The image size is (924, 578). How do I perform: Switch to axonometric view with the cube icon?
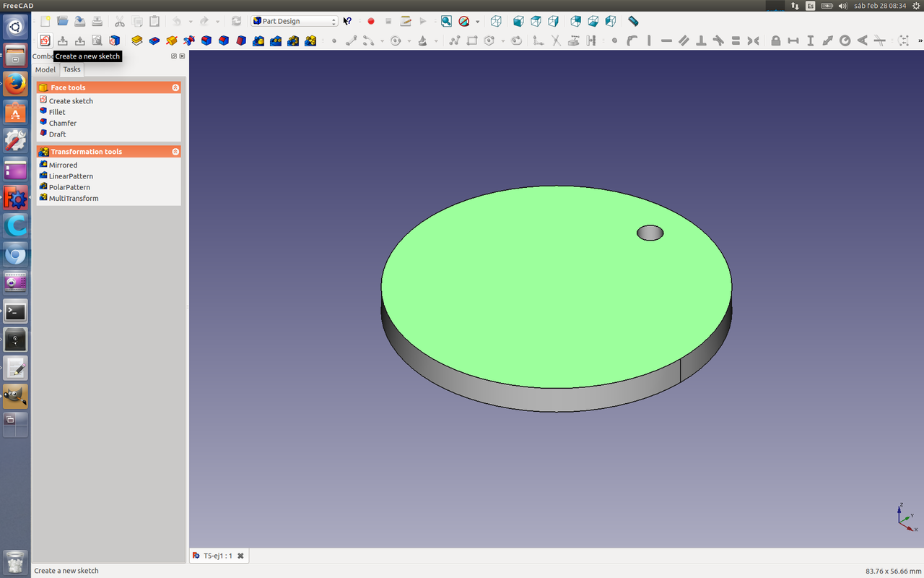496,21
